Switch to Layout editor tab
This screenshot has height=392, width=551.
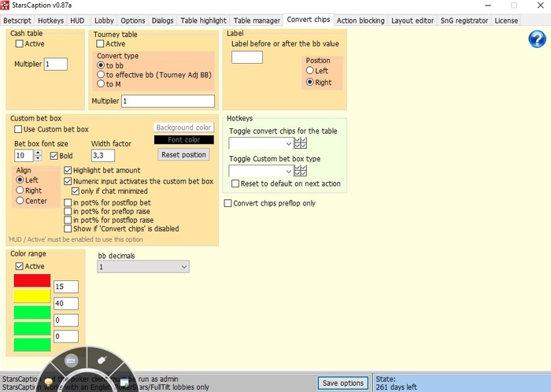(x=412, y=20)
